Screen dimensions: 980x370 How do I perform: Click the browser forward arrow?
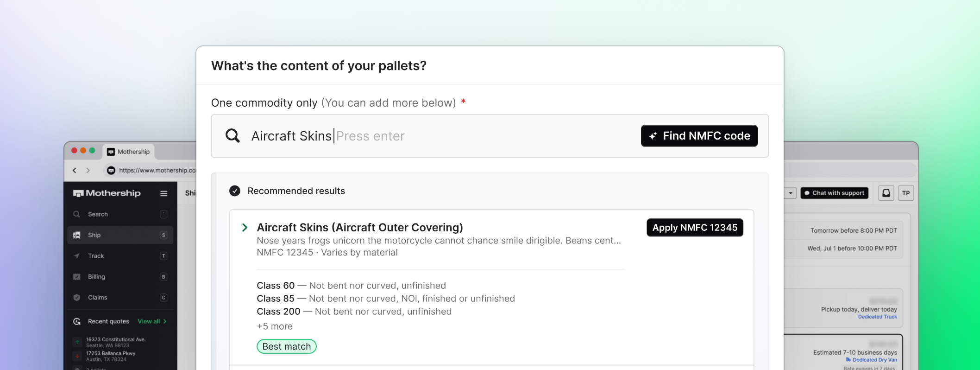click(x=88, y=171)
